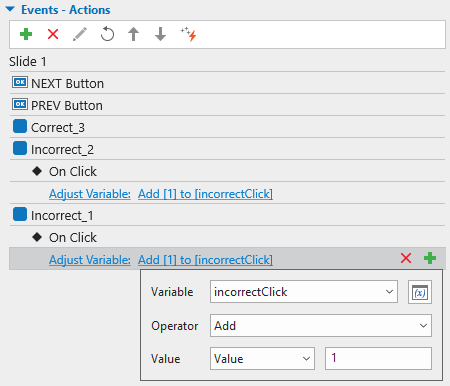The image size is (450, 386).
Task: Select the Correct_3 object row
Action: click(x=227, y=127)
